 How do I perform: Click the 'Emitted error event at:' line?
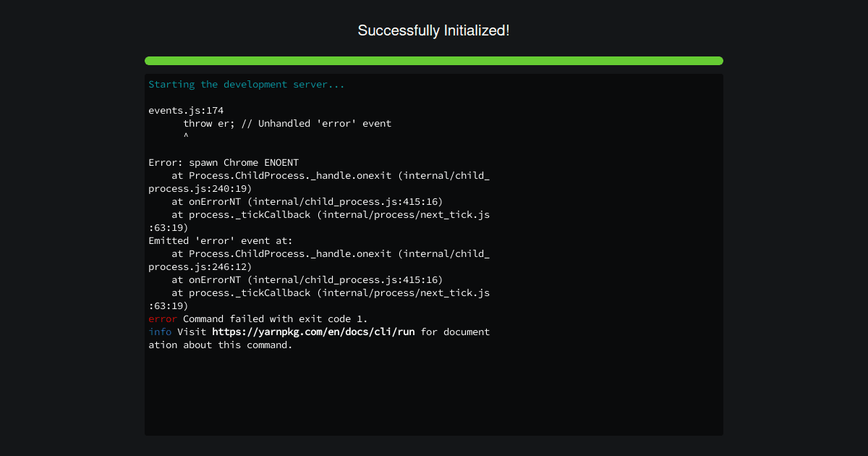point(220,240)
